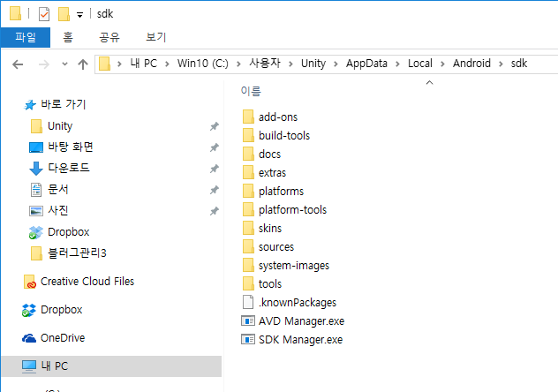This screenshot has height=392, width=558.
Task: Open the recent locations dropdown
Action: pyautogui.click(x=64, y=64)
